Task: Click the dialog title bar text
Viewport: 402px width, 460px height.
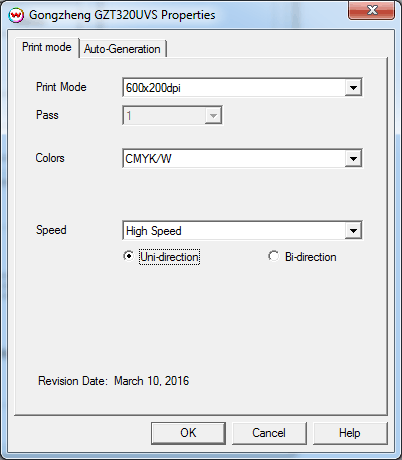Action: point(122,15)
